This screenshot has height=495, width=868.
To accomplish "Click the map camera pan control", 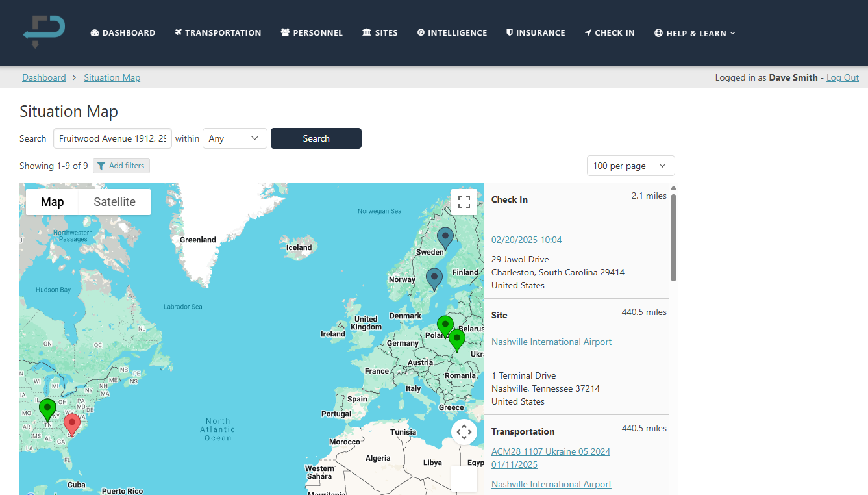I will [x=464, y=432].
